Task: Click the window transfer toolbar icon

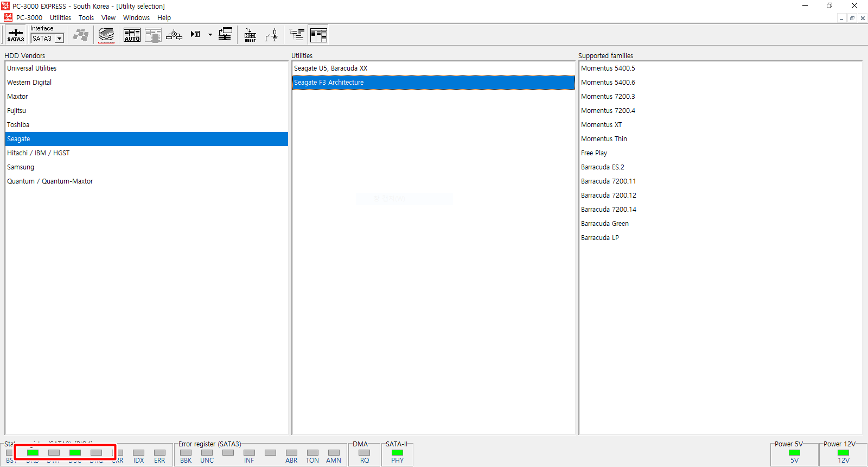Action: pyautogui.click(x=225, y=35)
